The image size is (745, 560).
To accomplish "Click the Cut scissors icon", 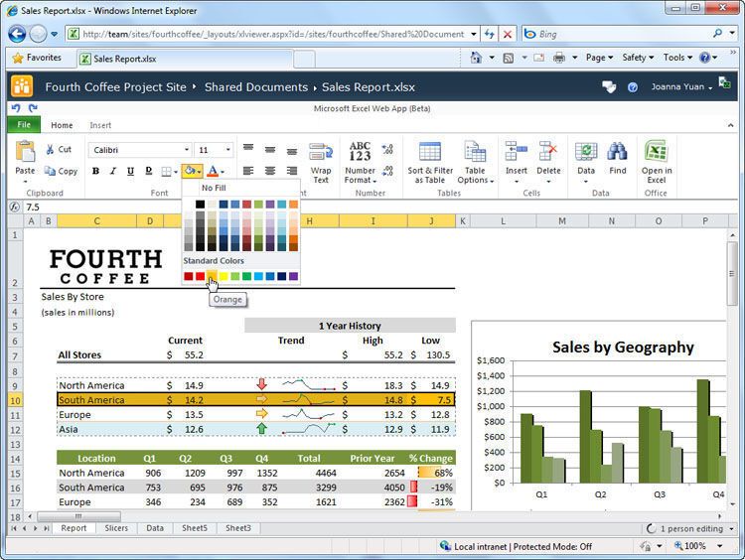I will 50,150.
